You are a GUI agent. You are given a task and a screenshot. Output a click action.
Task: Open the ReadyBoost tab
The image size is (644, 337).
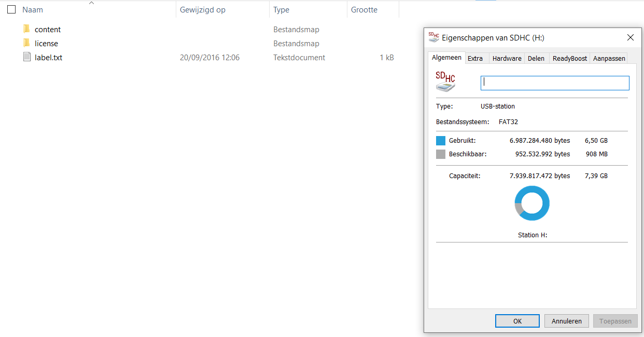(570, 58)
